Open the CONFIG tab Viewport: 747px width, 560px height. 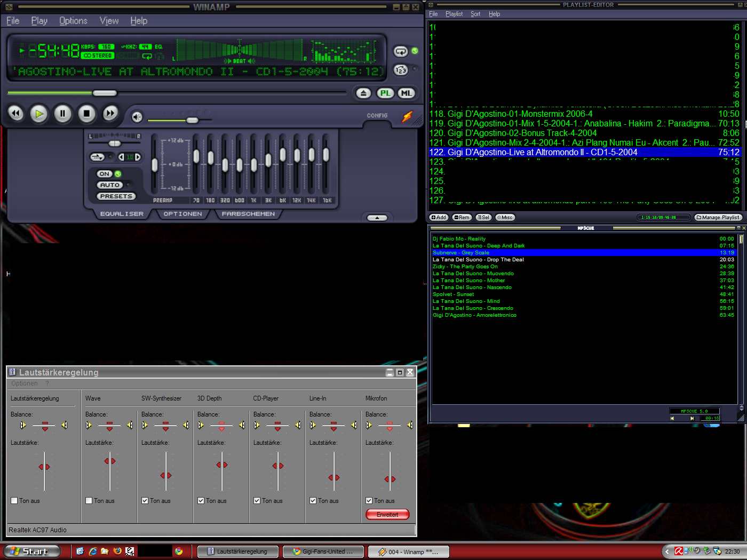[377, 116]
